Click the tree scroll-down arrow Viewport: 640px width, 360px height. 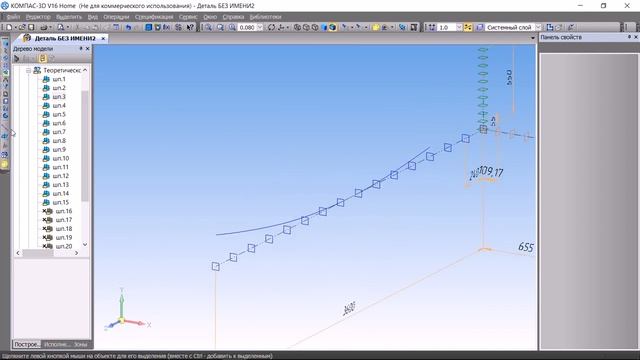pos(85,244)
